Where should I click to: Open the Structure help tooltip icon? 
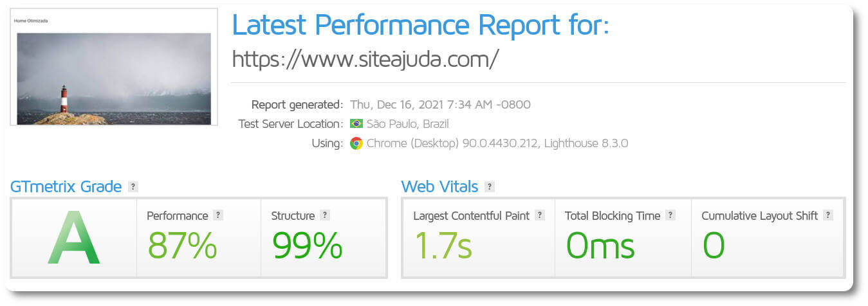[x=325, y=215]
